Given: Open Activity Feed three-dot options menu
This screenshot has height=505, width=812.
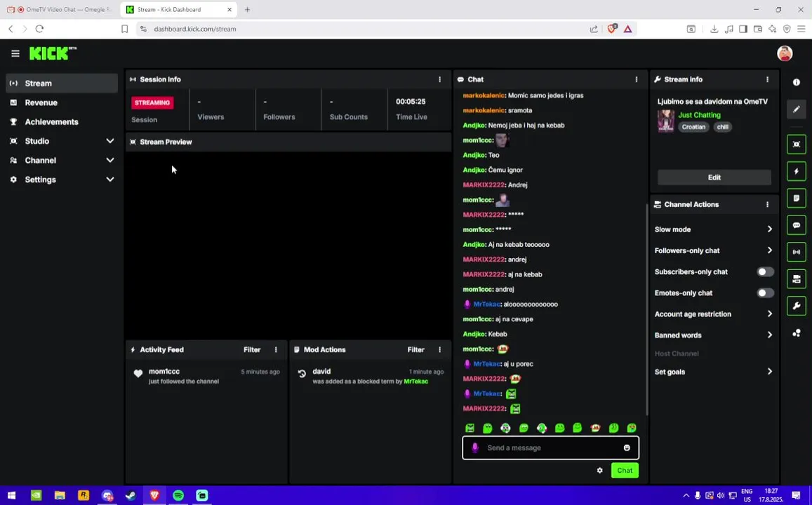Looking at the screenshot, I should tap(276, 350).
